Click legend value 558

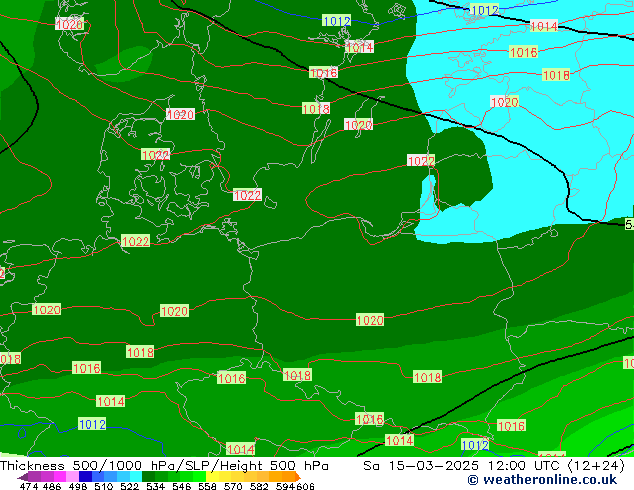(x=207, y=486)
